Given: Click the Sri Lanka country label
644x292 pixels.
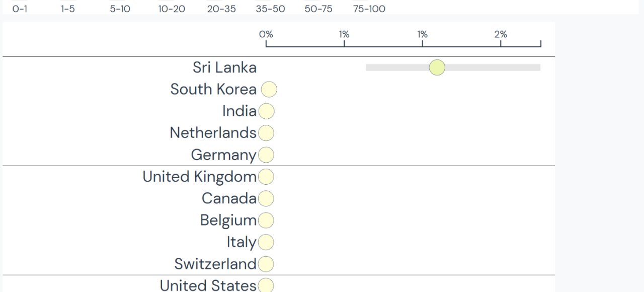Looking at the screenshot, I should 224,67.
